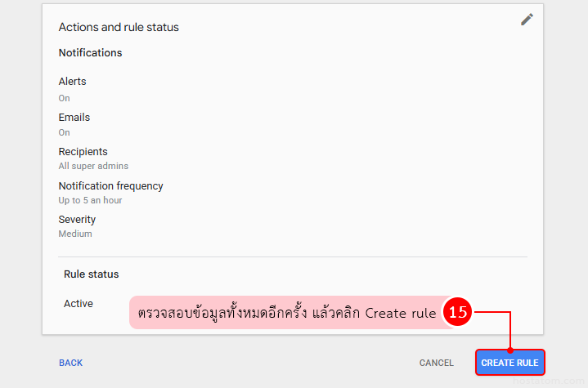The image size is (588, 388).
Task: Select the 'Notifications' section title
Action: point(91,53)
